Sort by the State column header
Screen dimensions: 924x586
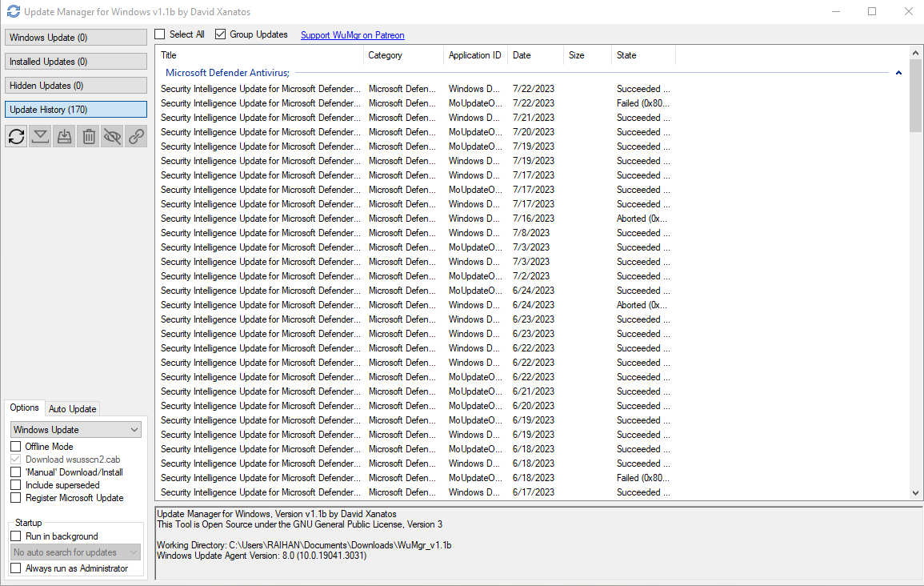click(643, 54)
